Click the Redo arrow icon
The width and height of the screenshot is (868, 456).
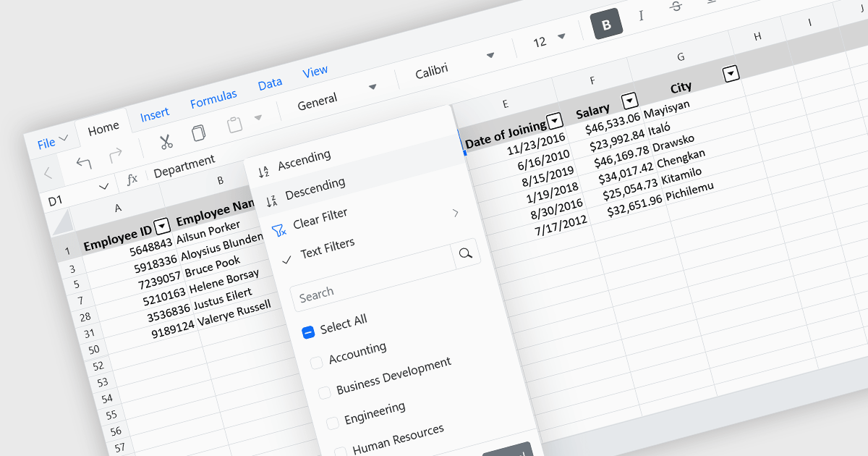coord(115,155)
